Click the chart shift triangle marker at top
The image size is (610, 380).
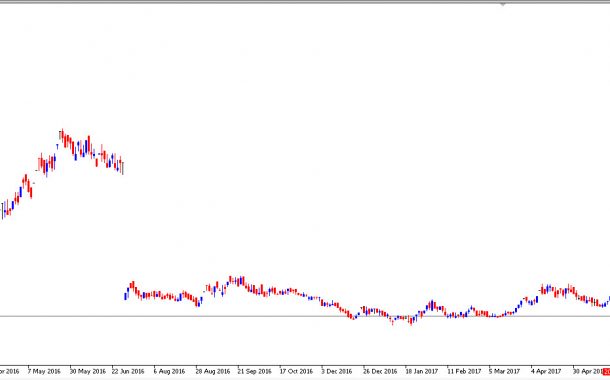click(503, 4)
